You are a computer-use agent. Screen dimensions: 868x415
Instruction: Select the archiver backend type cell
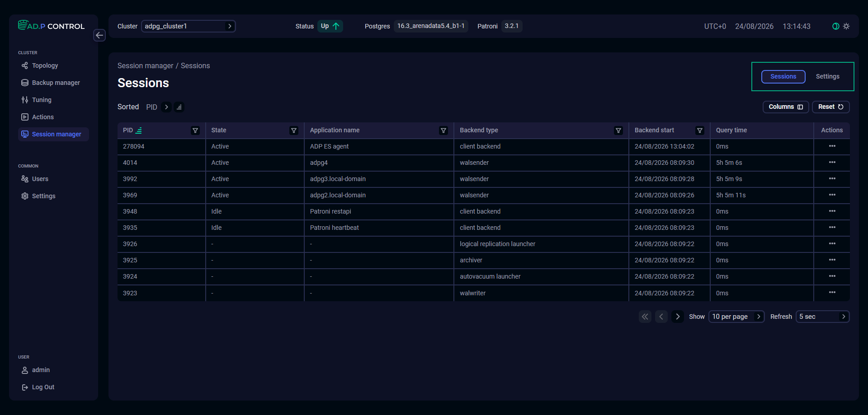tap(541, 260)
